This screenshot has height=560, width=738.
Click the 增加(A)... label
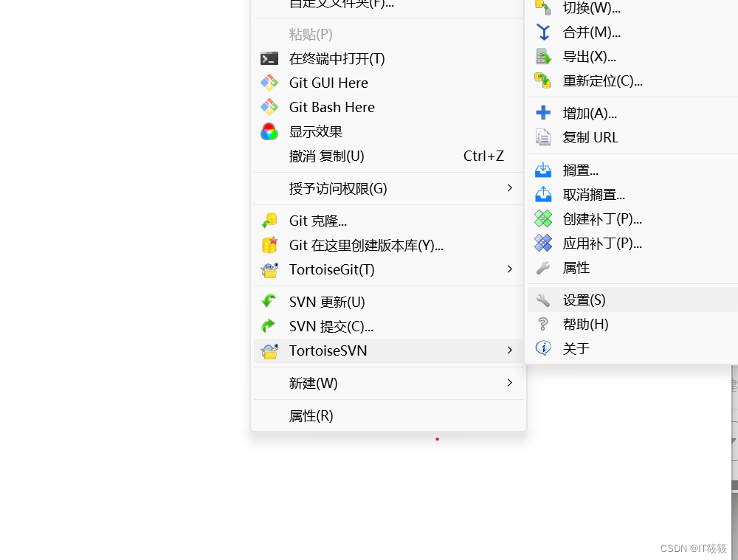click(x=590, y=114)
